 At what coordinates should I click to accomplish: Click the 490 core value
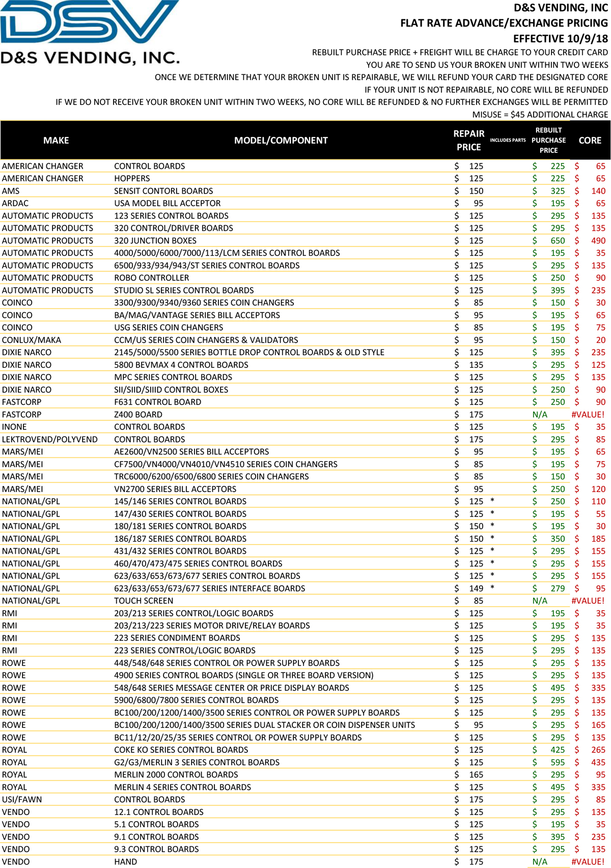(598, 240)
